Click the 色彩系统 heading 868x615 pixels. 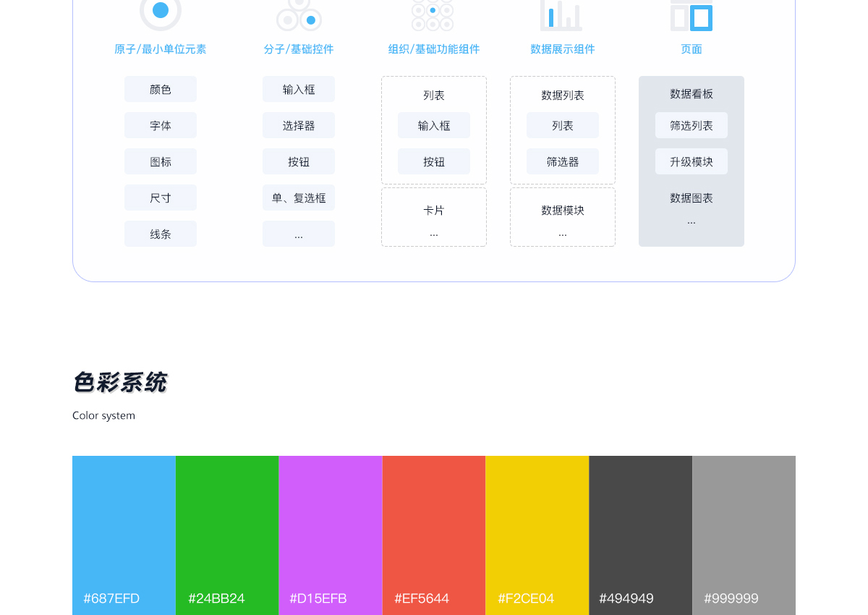120,382
